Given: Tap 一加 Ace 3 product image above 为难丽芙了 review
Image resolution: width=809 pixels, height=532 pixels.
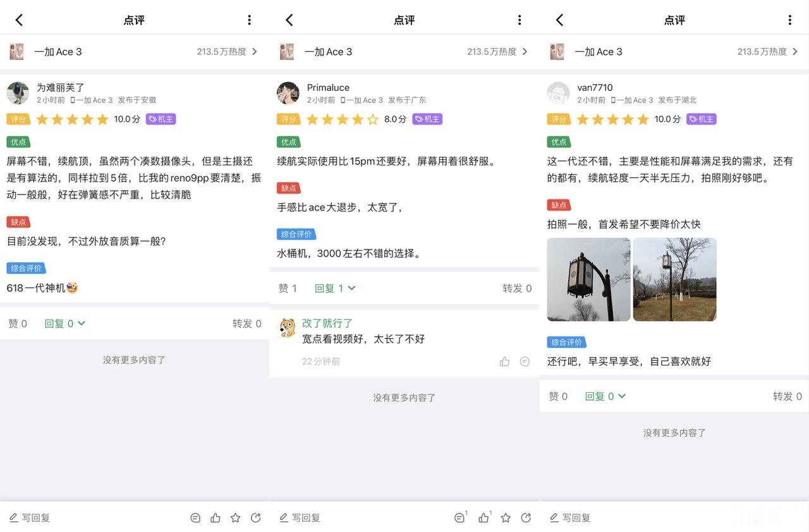Looking at the screenshot, I should pos(16,52).
